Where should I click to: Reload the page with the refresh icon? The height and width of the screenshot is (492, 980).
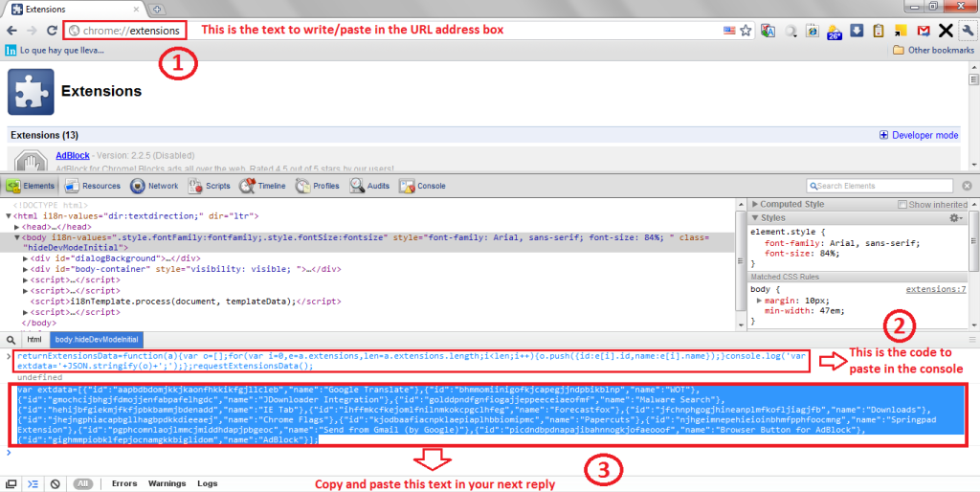[52, 30]
